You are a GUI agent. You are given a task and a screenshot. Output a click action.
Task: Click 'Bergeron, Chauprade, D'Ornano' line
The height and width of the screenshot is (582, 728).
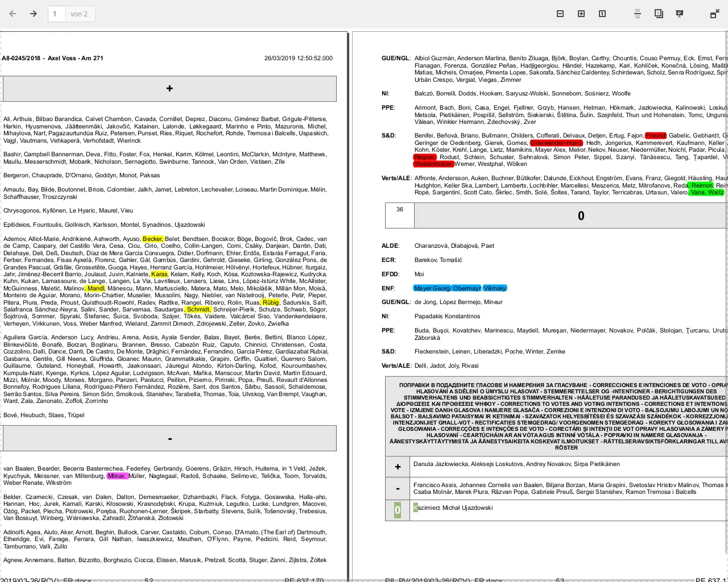(x=82, y=176)
